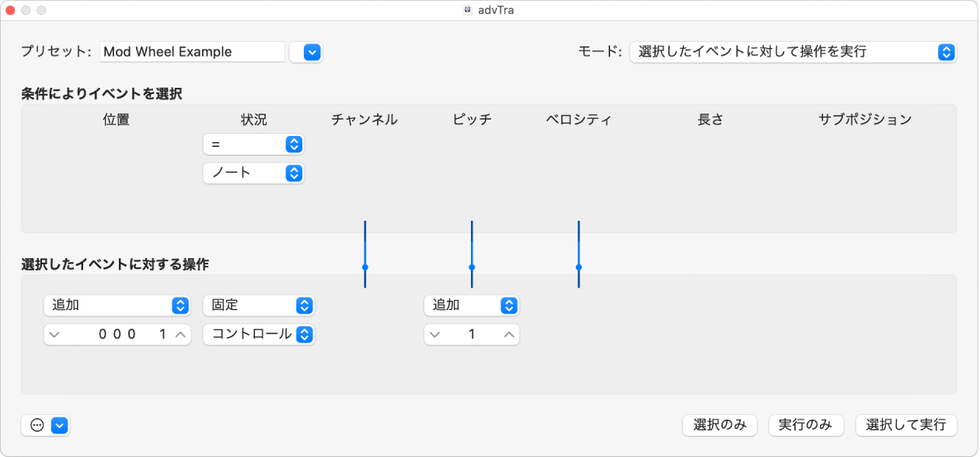Open the 追加 operation popup under ピッチ
This screenshot has width=980, height=457.
pyautogui.click(x=472, y=305)
